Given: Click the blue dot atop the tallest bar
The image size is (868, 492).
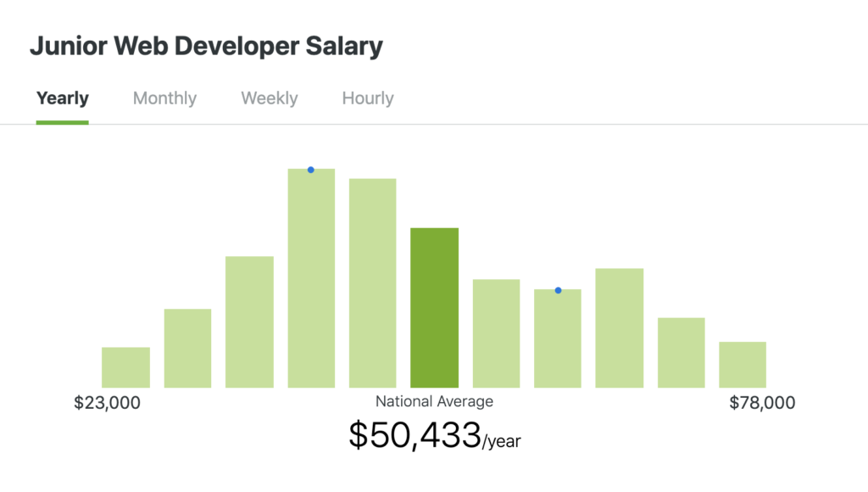Looking at the screenshot, I should click(311, 170).
